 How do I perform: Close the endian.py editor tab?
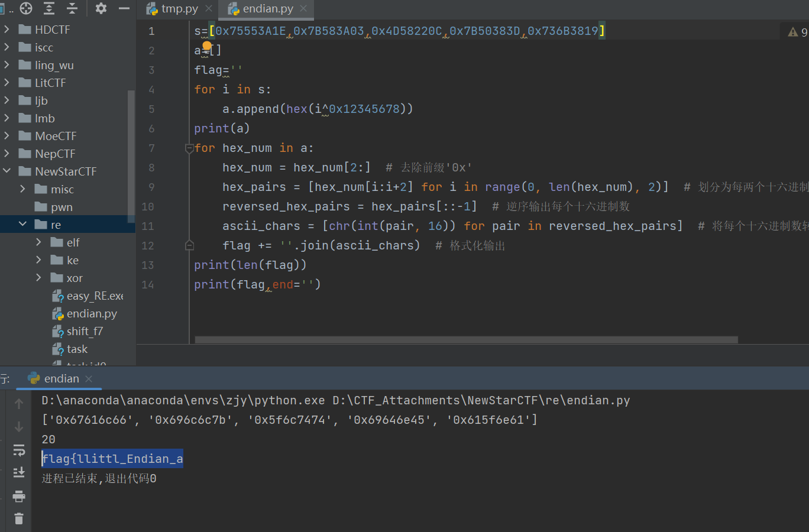click(x=303, y=9)
